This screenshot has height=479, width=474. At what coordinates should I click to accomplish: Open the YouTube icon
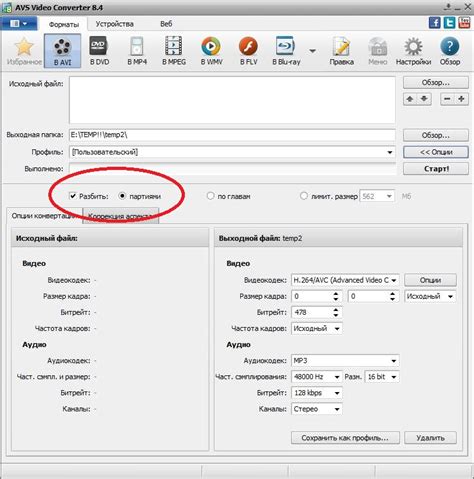point(464,23)
